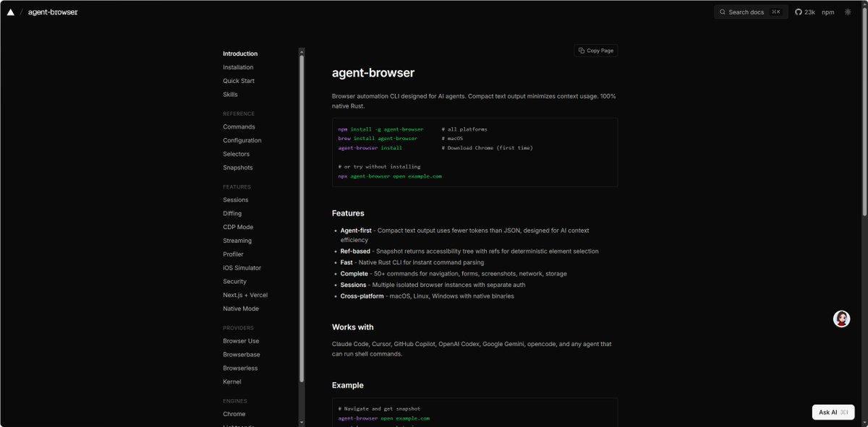Click the 'agent-browser install' code line
The width and height of the screenshot is (868, 427).
tap(370, 147)
